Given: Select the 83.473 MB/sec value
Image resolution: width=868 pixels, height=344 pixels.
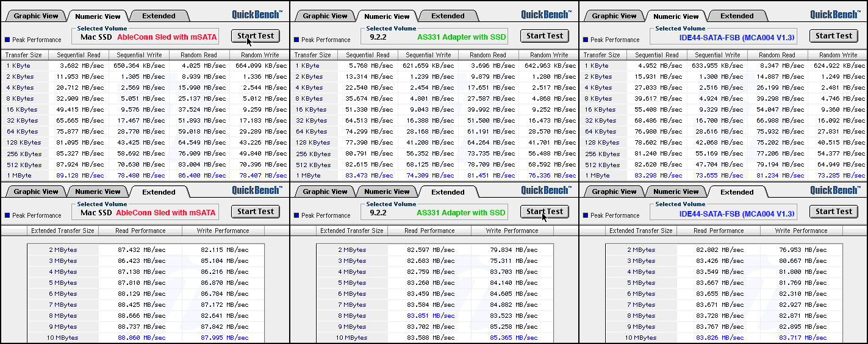Looking at the screenshot, I should click(x=368, y=175).
